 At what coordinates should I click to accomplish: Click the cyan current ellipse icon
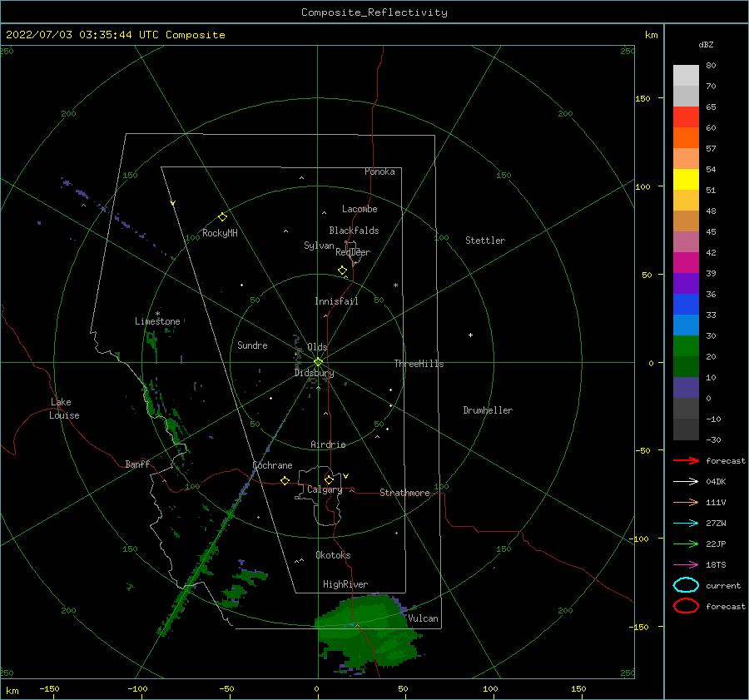click(x=686, y=585)
